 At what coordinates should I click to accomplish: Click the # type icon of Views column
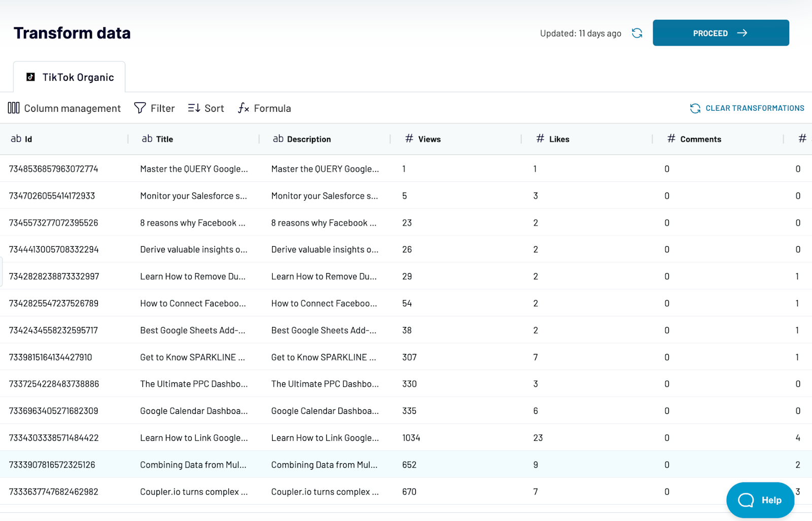(x=409, y=139)
